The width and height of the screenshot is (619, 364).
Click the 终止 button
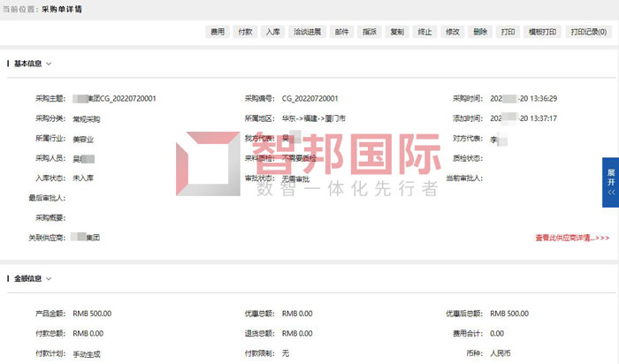click(425, 32)
